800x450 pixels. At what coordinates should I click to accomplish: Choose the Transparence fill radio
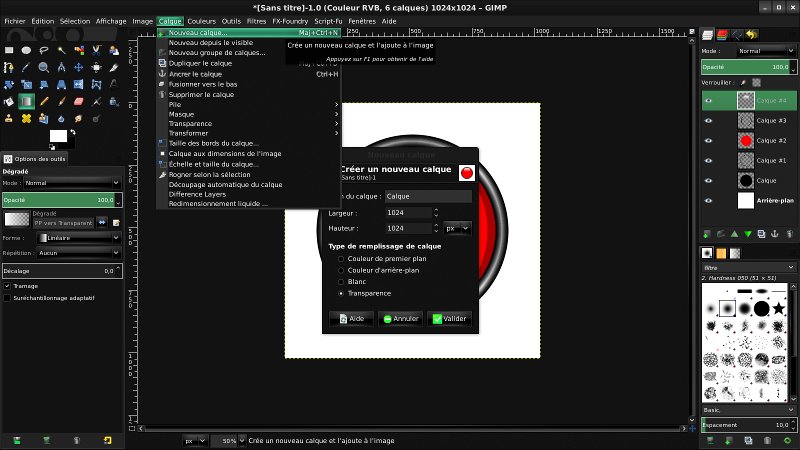[341, 293]
